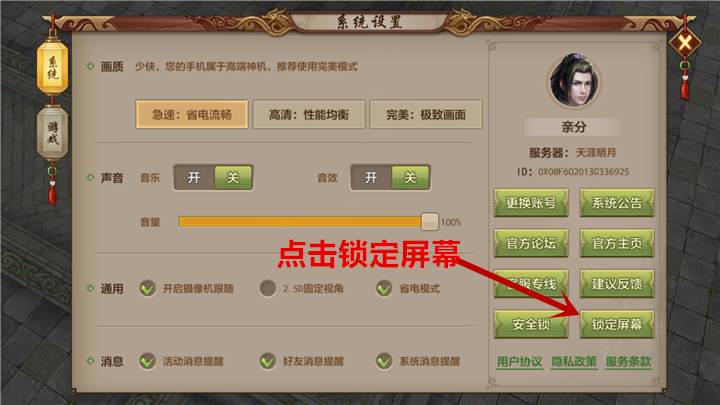Image resolution: width=720 pixels, height=405 pixels.
Task: Close settings with the red X icon
Action: tap(685, 43)
